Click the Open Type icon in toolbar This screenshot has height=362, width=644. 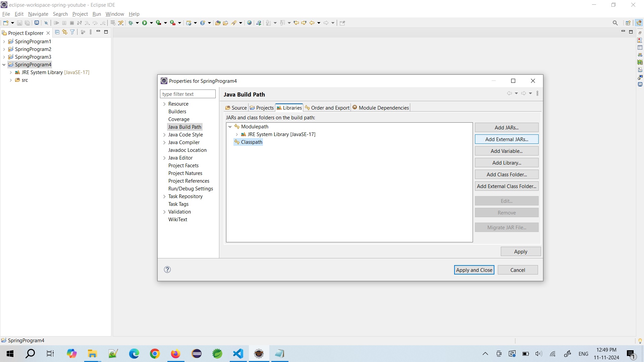[x=218, y=23]
